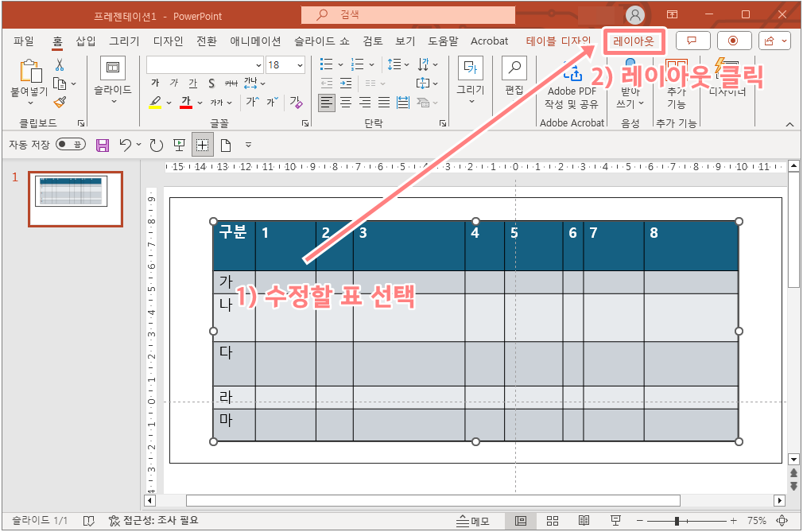
Task: Open the text highlight color yellow swatch
Action: point(156,103)
